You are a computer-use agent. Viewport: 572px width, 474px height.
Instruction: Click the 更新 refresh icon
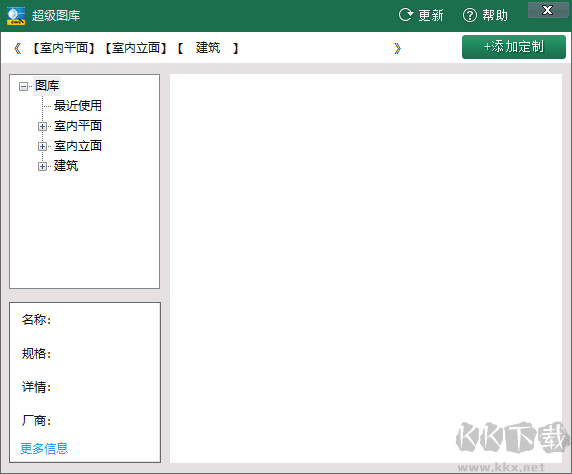(x=405, y=15)
